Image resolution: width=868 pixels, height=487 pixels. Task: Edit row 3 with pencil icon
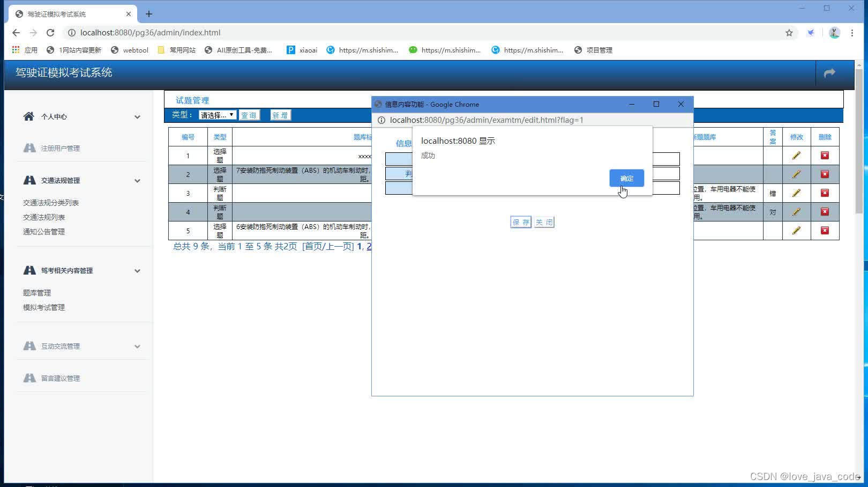coord(796,193)
